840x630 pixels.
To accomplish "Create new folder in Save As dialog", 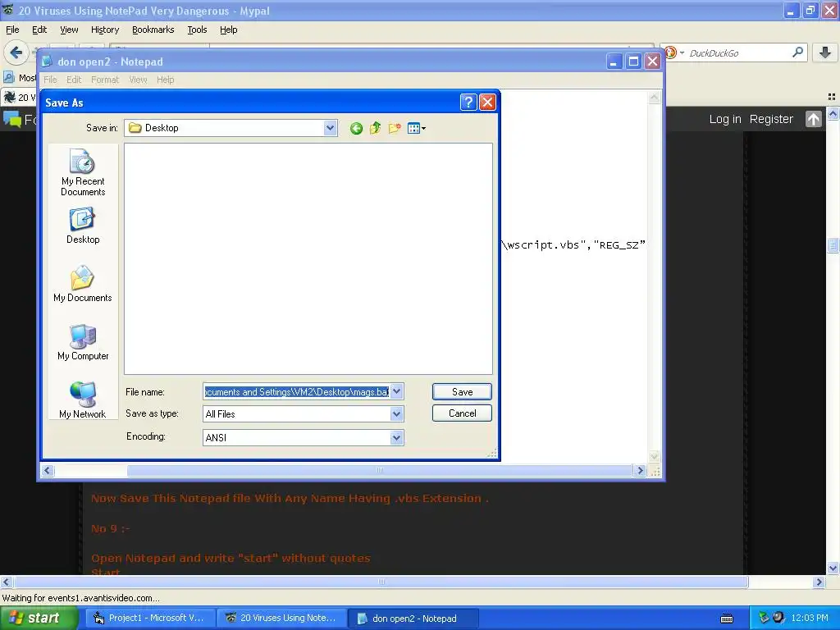I will tap(395, 128).
